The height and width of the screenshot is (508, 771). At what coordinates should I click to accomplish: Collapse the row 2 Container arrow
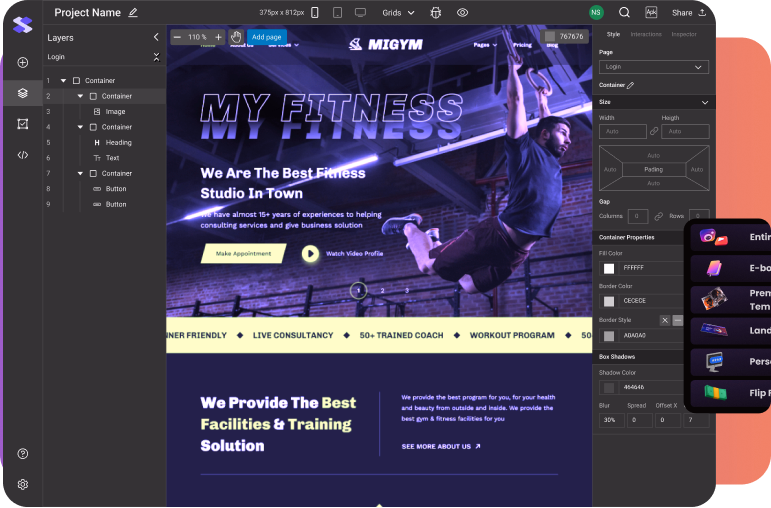[x=80, y=96]
